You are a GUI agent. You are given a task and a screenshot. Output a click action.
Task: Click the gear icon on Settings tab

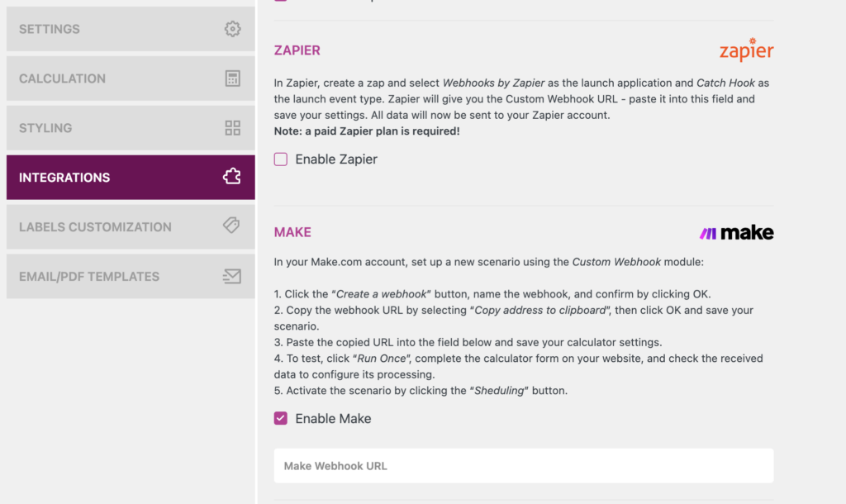coord(233,29)
